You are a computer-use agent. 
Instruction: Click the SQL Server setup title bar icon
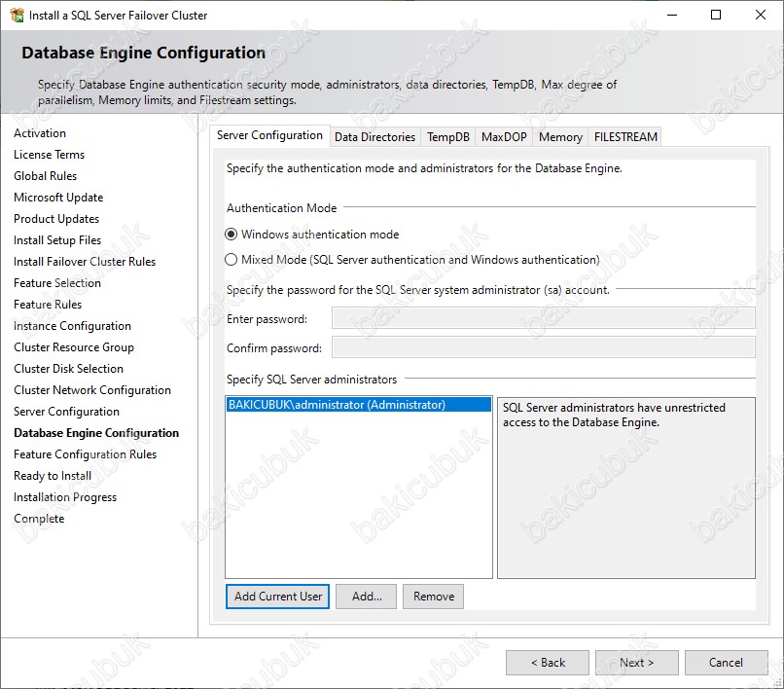point(17,15)
